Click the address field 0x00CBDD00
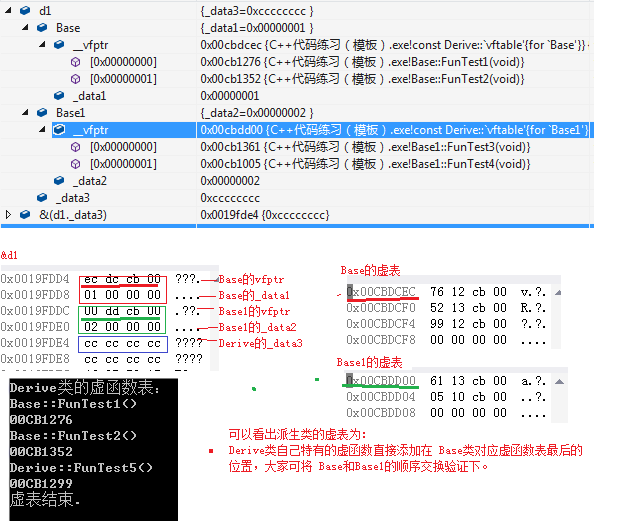The image size is (628, 521). click(x=381, y=380)
